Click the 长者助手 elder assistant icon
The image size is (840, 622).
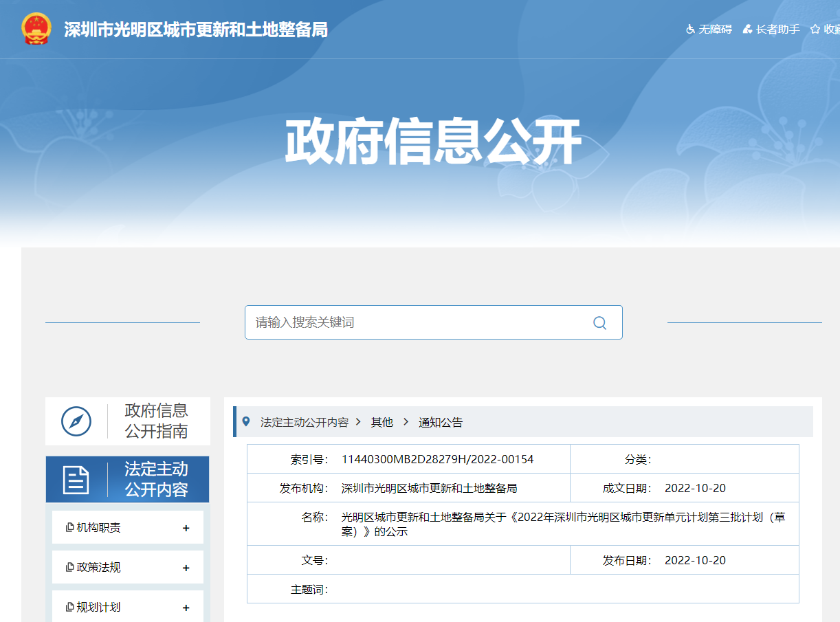747,30
